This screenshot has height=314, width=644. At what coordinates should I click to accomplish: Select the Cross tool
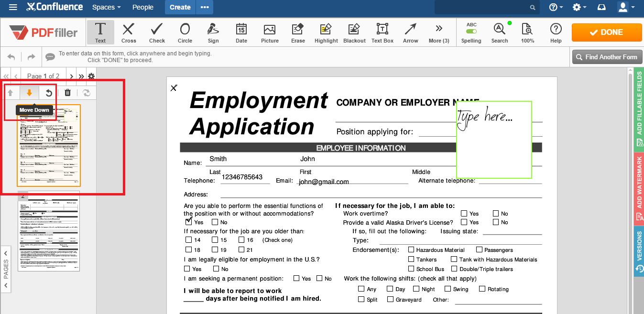point(128,32)
